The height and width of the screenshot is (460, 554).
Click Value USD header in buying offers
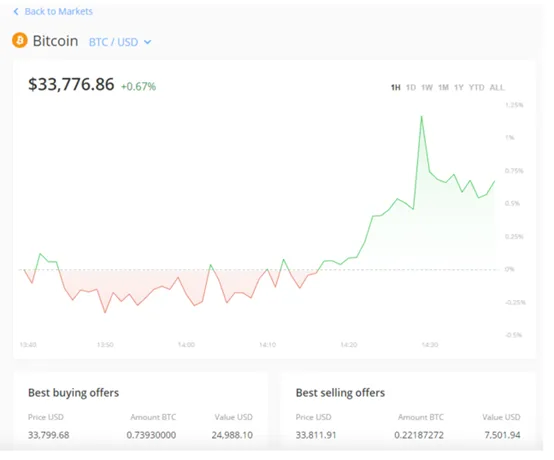[x=234, y=417]
